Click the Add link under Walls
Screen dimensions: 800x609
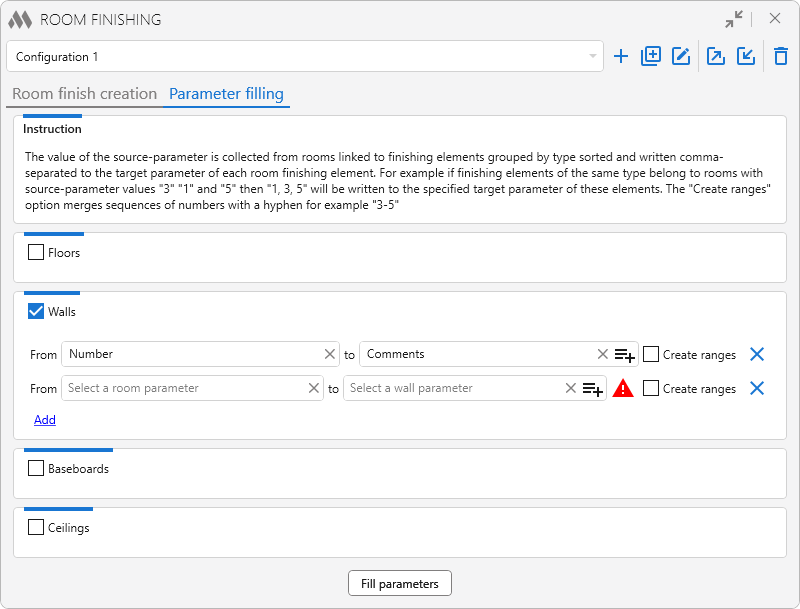tap(45, 420)
